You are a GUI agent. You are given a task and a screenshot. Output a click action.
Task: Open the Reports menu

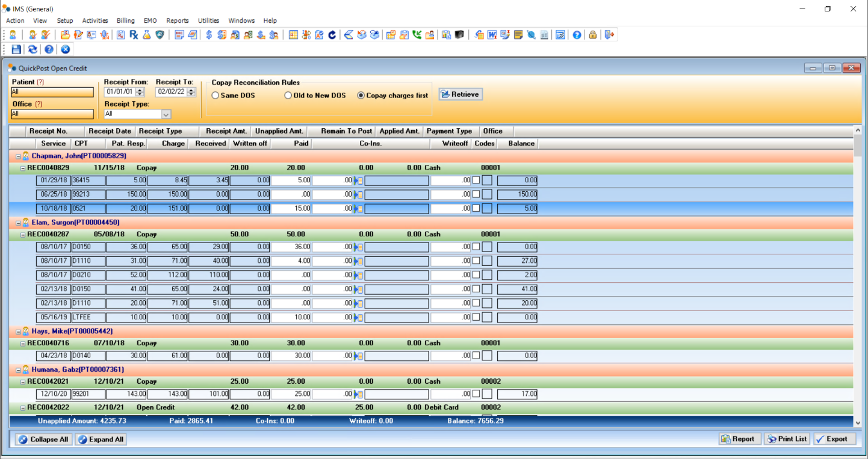pos(177,20)
